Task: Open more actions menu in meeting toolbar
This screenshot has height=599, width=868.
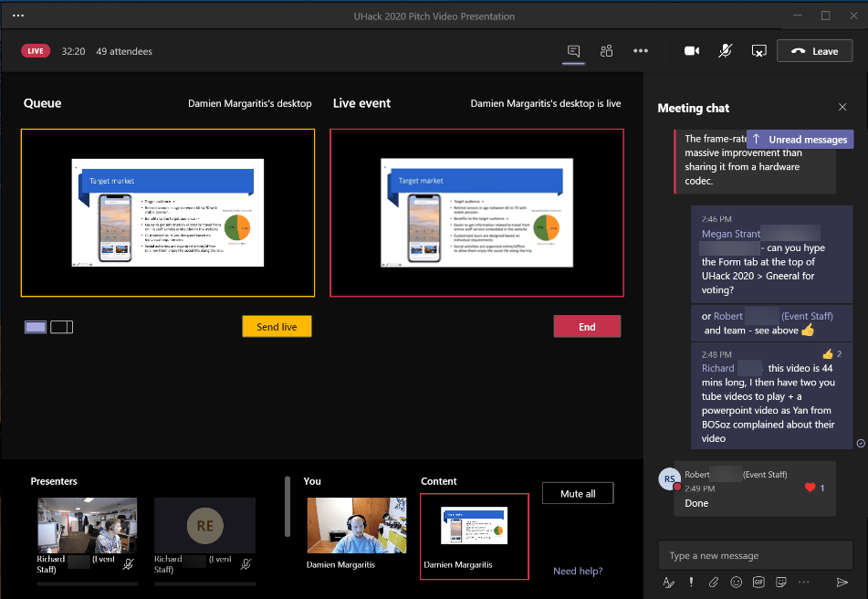Action: 641,51
